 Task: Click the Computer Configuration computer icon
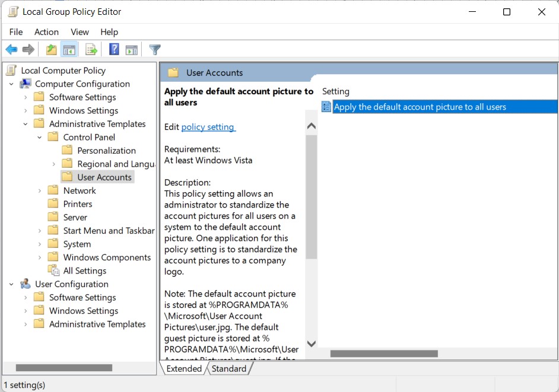pos(26,84)
